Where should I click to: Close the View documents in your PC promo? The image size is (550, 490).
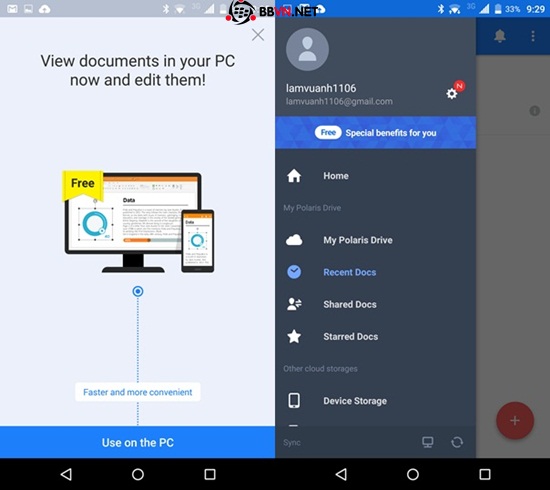(x=258, y=35)
